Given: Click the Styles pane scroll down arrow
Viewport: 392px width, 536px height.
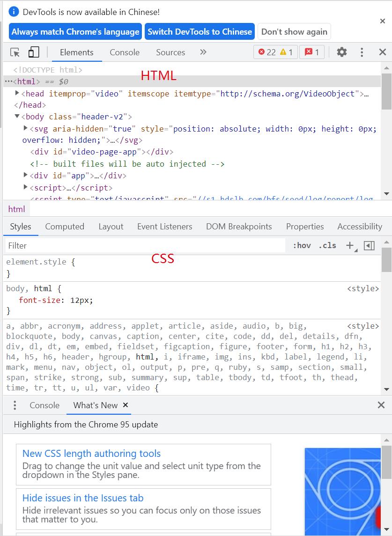Looking at the screenshot, I should click(x=386, y=389).
